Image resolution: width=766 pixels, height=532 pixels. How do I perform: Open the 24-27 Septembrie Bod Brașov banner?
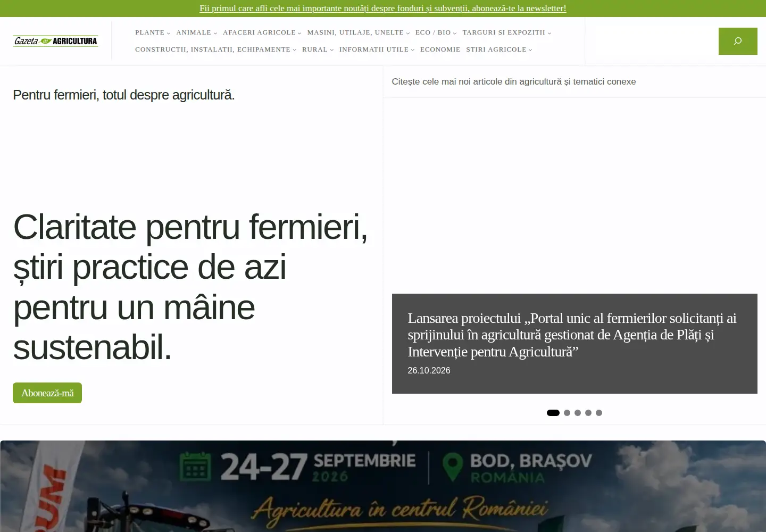coord(383,486)
